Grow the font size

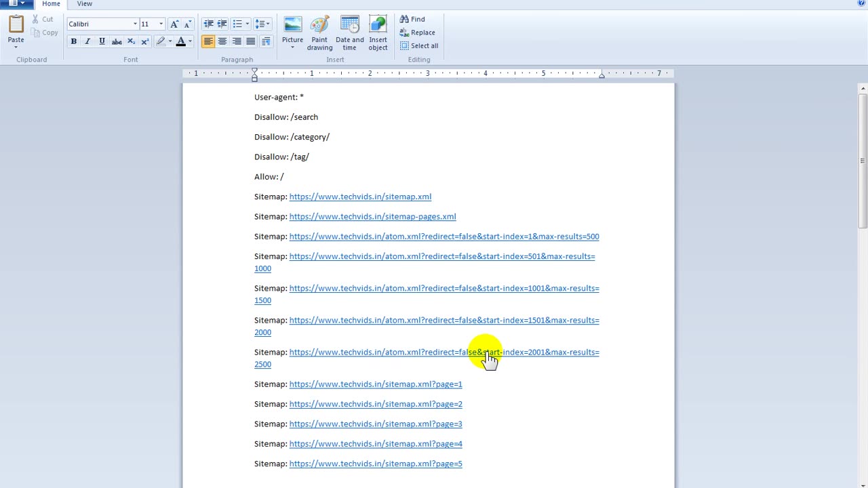(x=174, y=24)
